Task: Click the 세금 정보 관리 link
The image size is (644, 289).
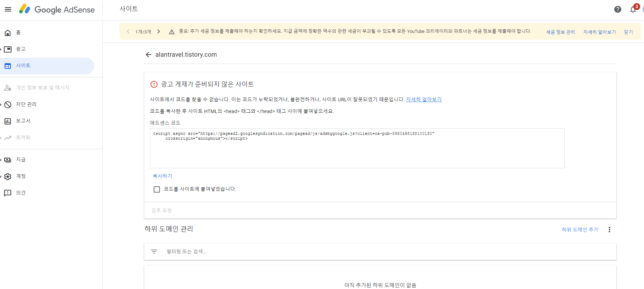Action: pos(561,32)
